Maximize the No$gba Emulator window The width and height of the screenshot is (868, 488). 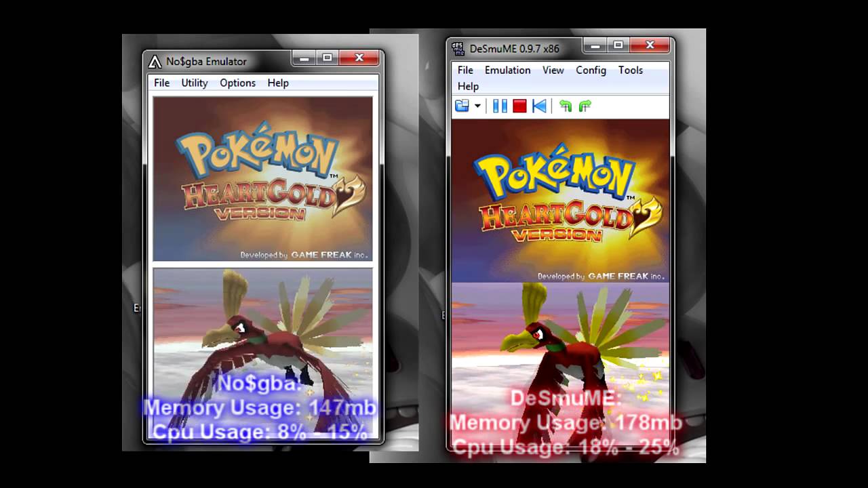pos(327,58)
